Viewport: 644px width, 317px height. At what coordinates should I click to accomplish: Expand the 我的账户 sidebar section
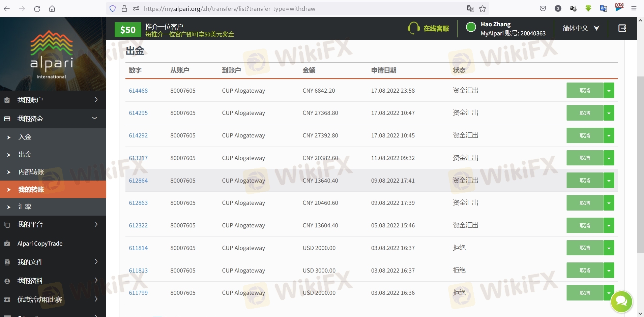click(x=53, y=100)
